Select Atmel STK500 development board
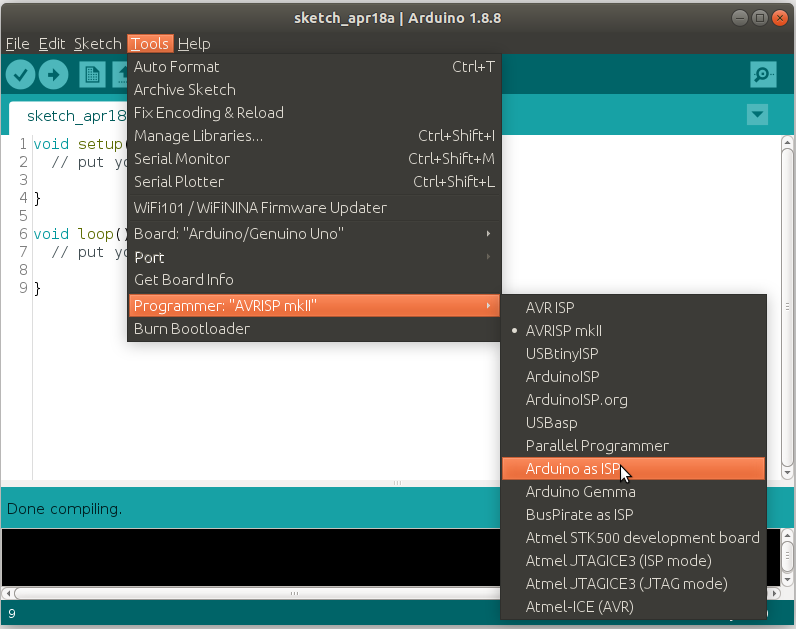The height and width of the screenshot is (629, 796). coord(634,538)
